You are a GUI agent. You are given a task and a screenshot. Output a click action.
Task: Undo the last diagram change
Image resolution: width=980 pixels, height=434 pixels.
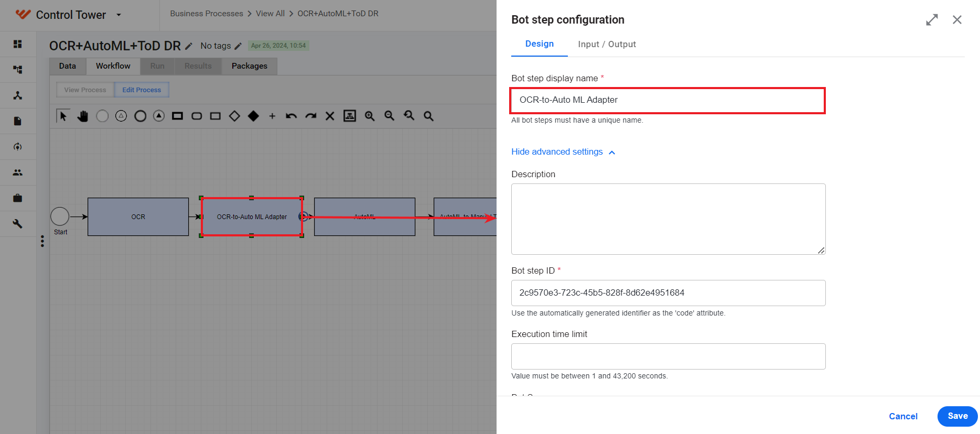[292, 116]
